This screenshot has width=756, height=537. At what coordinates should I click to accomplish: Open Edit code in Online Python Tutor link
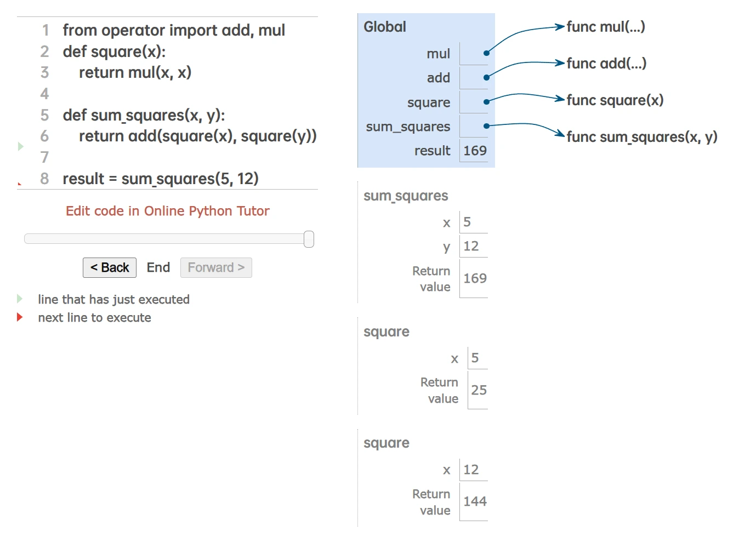point(167,211)
